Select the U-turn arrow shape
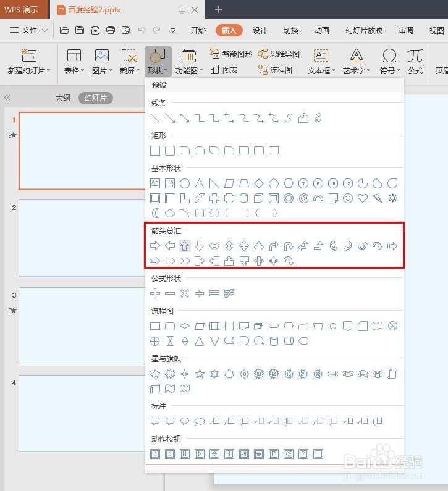Screen dimensions: 448x491 click(288, 246)
